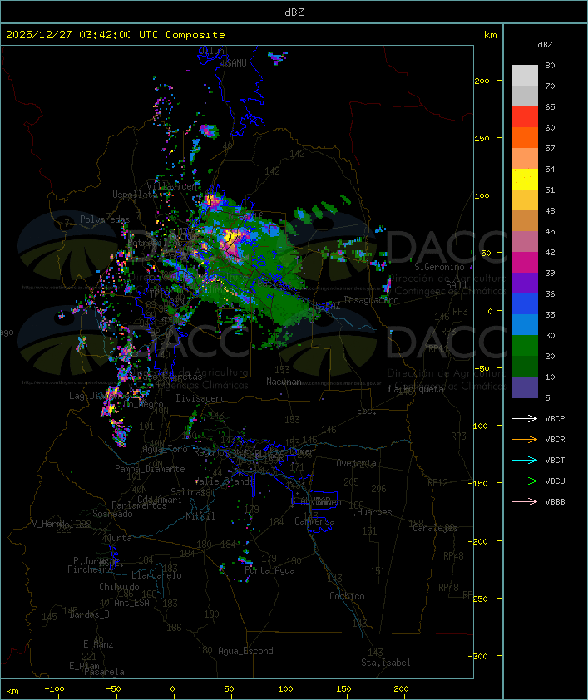
Task: Pick the bright green 20-30 dBZ swatch
Action: coord(525,346)
